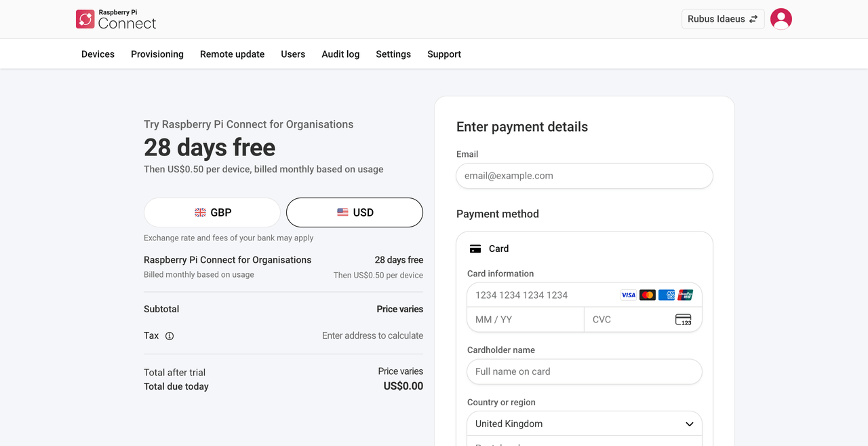The image size is (868, 446).
Task: Click the CVC field
Action: click(643, 320)
